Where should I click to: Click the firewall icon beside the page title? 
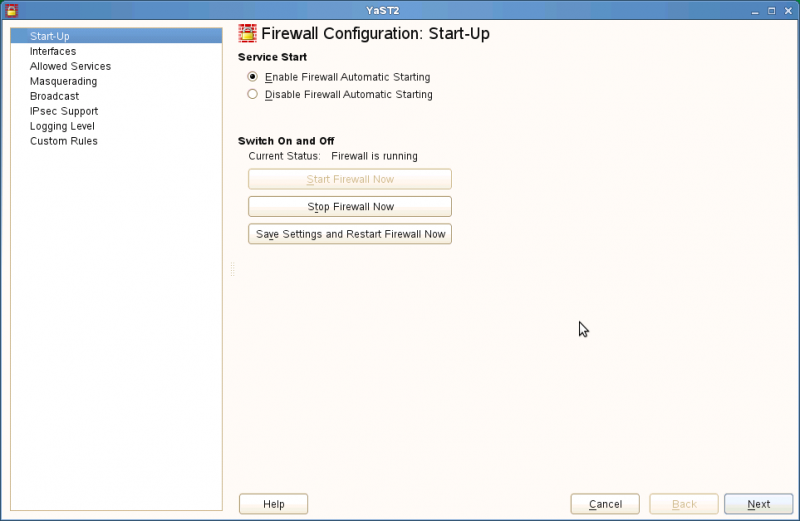(247, 33)
